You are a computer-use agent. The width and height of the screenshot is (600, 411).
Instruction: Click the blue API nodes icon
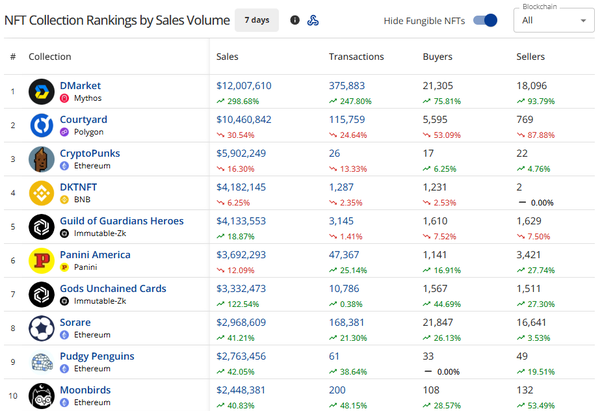click(x=313, y=20)
